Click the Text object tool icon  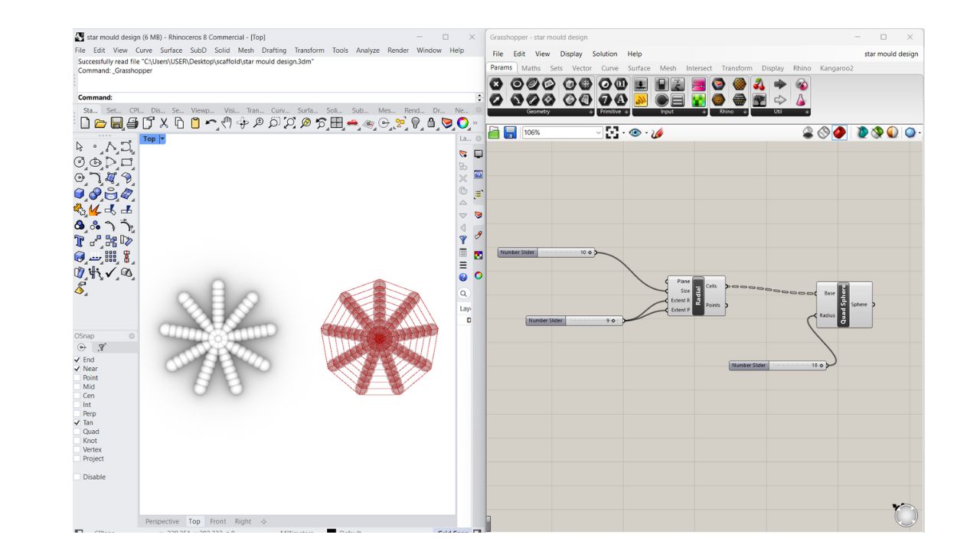(x=80, y=241)
